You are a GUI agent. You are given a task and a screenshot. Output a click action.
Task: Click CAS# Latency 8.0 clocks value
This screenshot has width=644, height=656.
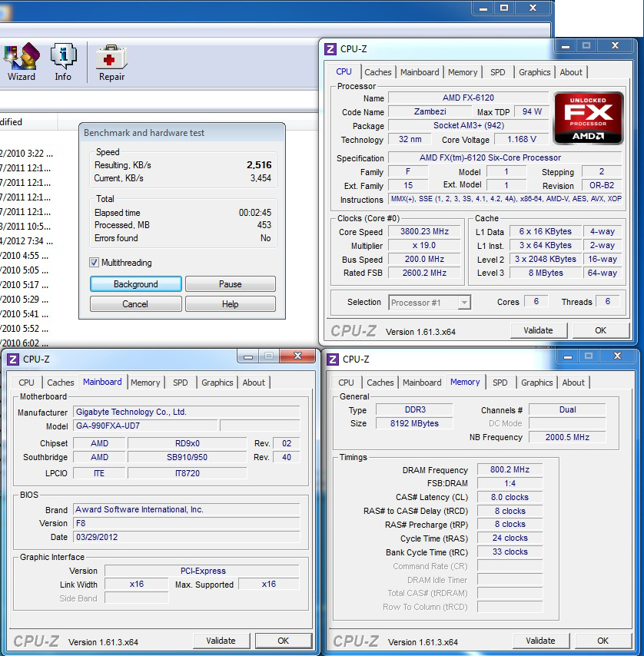coord(510,497)
